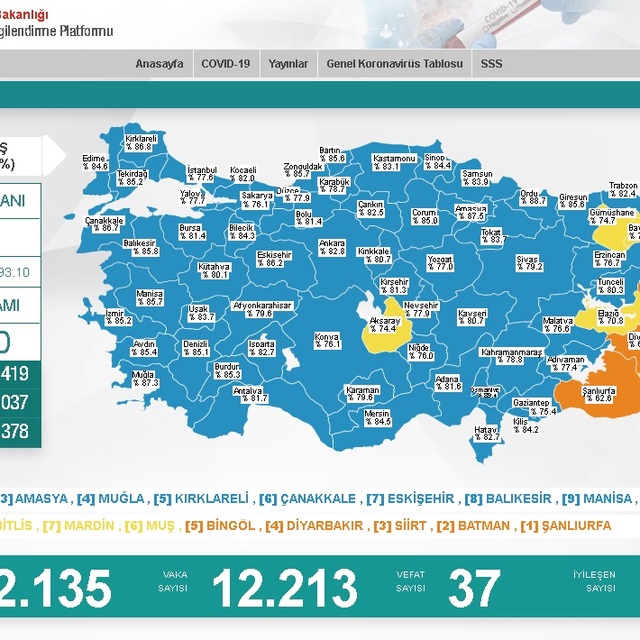Click AMASYA in the top ranking list

[41, 498]
